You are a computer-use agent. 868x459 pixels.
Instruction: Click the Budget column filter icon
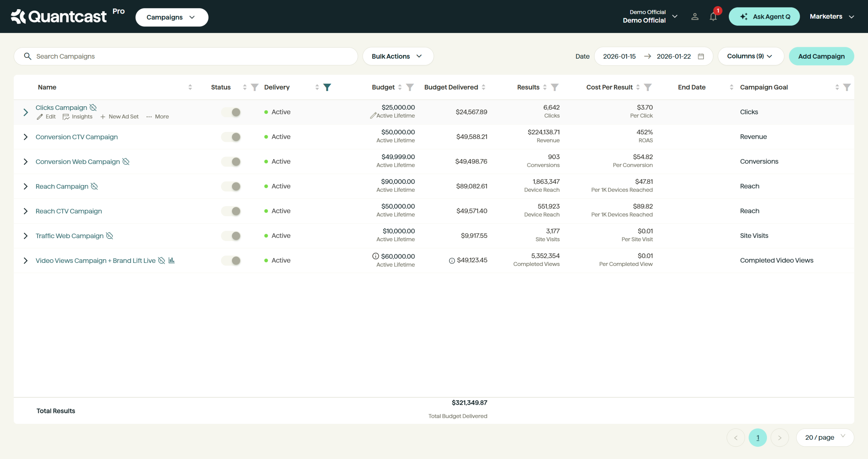(410, 87)
